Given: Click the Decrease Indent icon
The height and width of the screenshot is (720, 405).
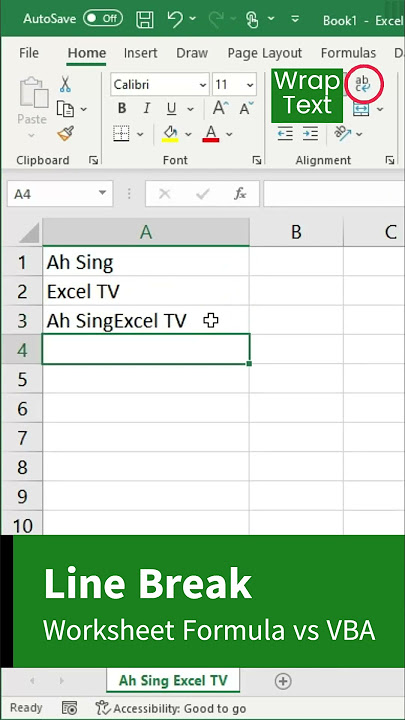Looking at the screenshot, I should [x=285, y=134].
